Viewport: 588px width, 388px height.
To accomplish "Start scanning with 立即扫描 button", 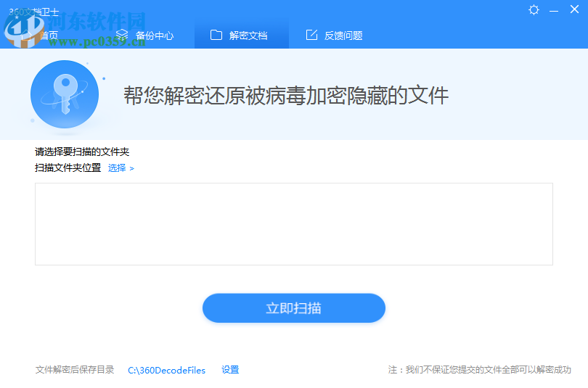I will click(293, 307).
